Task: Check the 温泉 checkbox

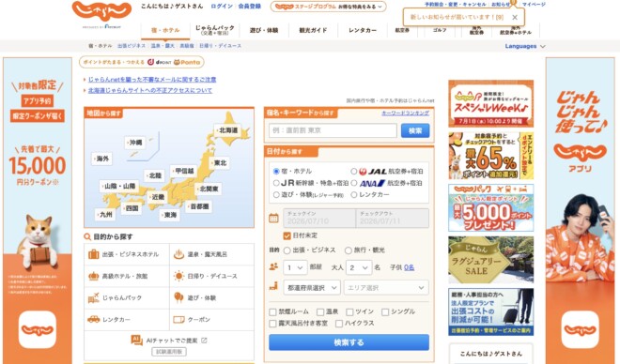Action: 320,311
